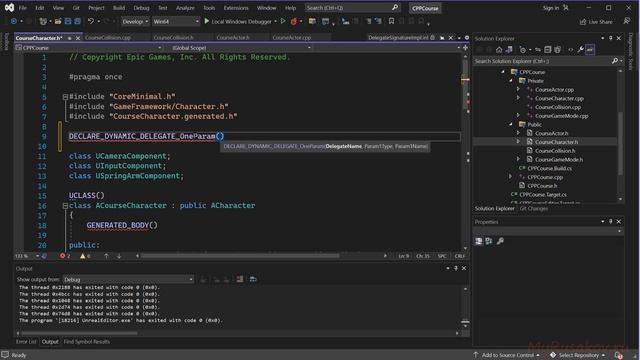640x360 pixels.
Task: Click the Open File folder icon
Action: click(x=58, y=21)
